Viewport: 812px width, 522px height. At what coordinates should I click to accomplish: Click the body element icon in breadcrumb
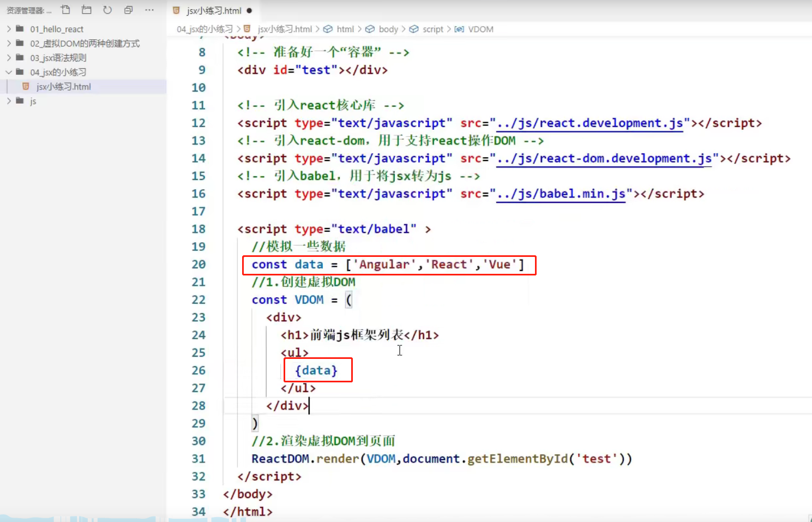370,29
